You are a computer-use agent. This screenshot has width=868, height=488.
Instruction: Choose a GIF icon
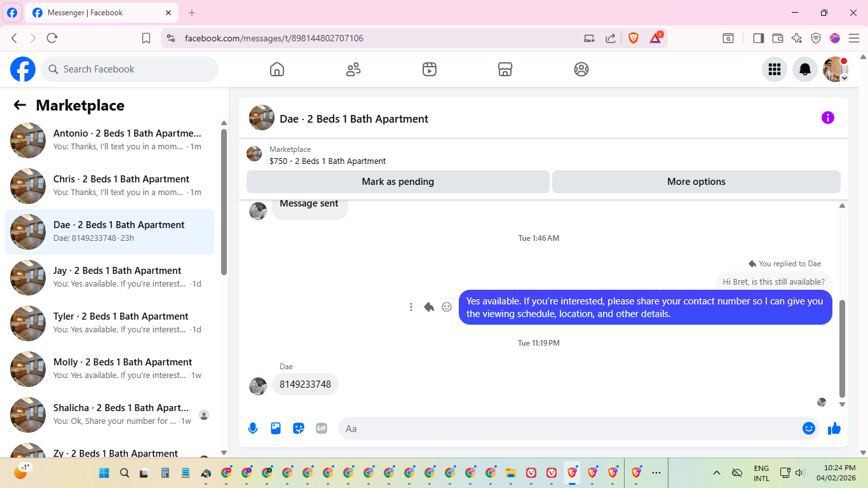point(322,429)
